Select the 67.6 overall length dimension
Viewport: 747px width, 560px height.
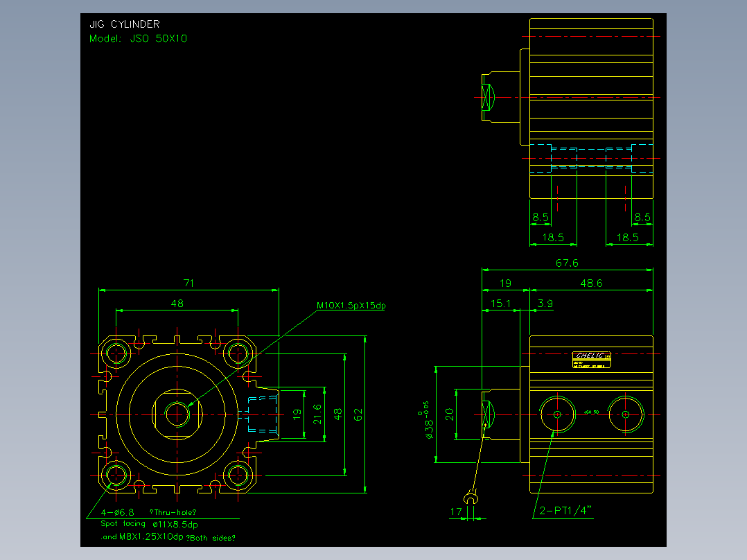[567, 263]
